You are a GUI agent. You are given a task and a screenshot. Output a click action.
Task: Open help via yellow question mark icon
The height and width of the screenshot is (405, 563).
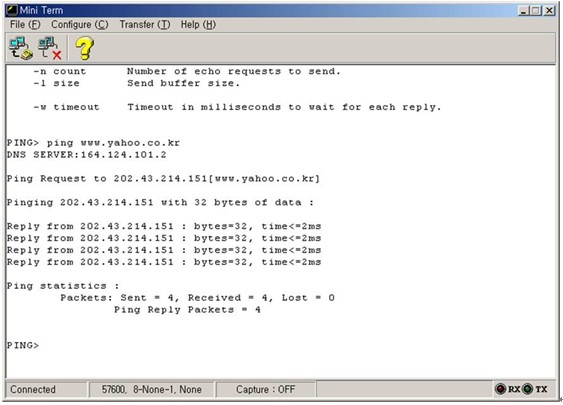pos(85,48)
